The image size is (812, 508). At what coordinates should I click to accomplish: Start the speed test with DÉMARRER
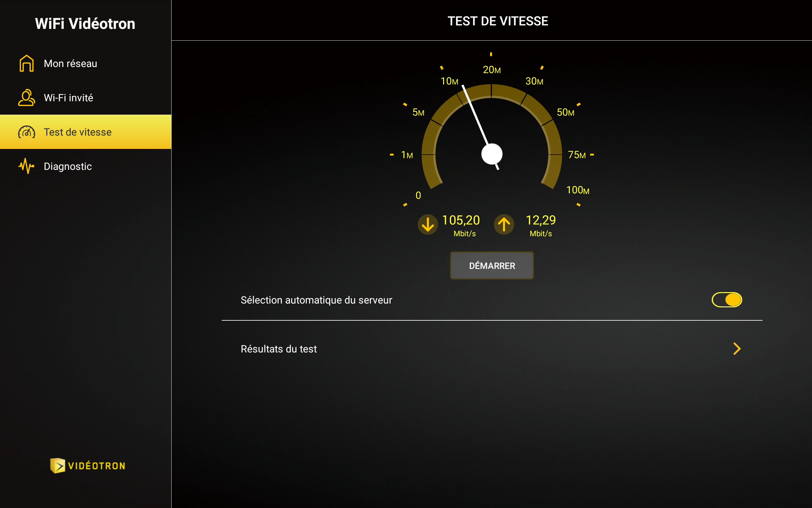click(x=492, y=265)
